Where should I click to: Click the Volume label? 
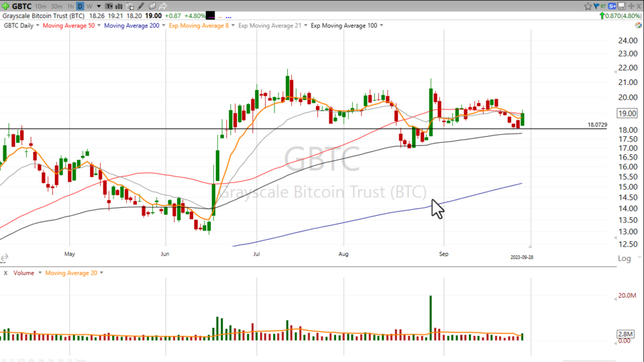point(24,273)
